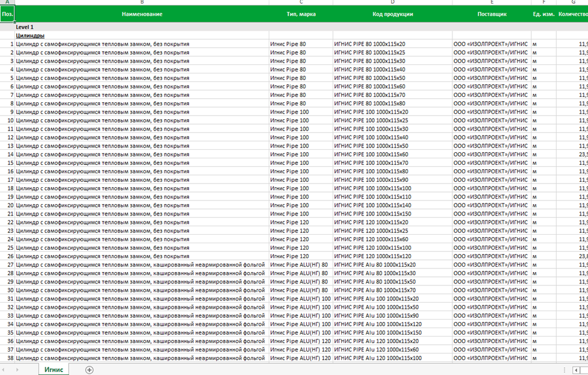Select cell ИГНИС PIPE Alu 80 1000x115x50
Viewport: 588px width, 375px height.
tap(393, 282)
